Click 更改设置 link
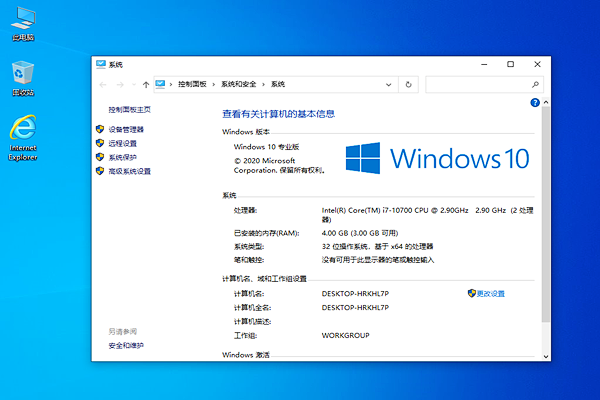The height and width of the screenshot is (400, 600). tap(491, 294)
